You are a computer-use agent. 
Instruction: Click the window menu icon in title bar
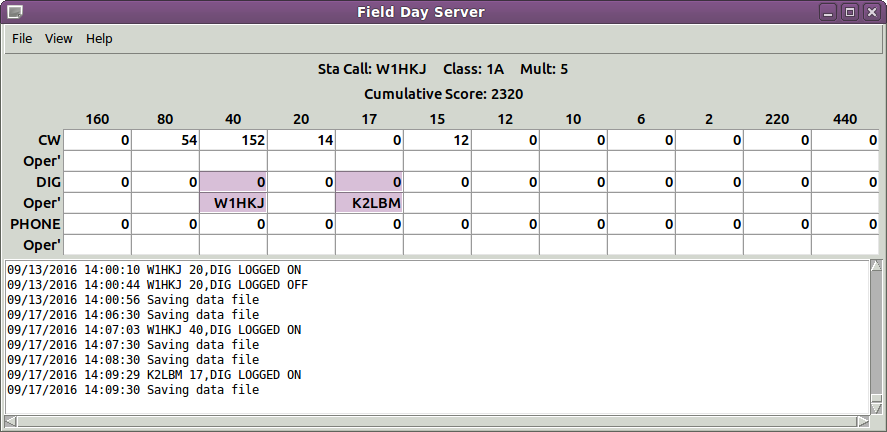(x=15, y=12)
